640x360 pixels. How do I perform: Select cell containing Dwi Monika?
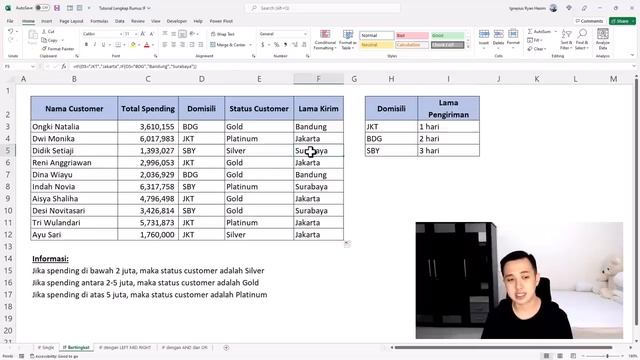click(74, 139)
